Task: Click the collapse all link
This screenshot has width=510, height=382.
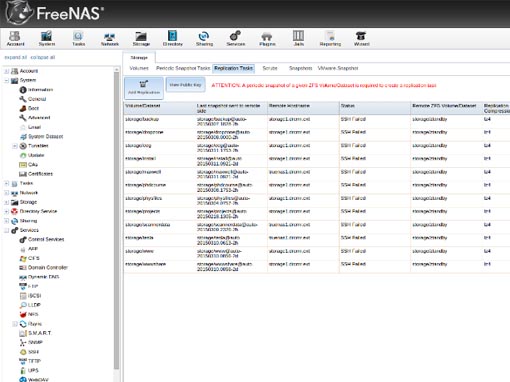Action: [43, 57]
